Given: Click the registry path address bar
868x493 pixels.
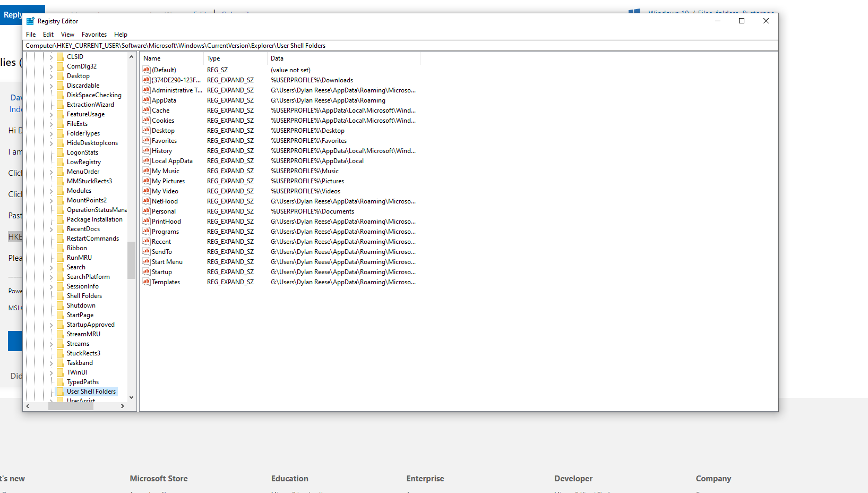Looking at the screenshot, I should click(x=401, y=46).
